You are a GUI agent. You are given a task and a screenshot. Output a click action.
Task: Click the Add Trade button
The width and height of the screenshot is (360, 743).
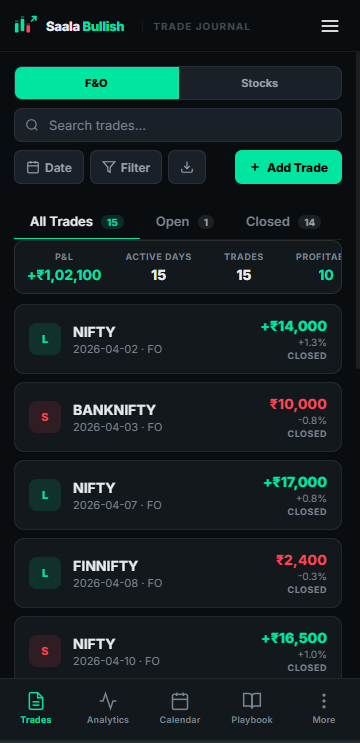pos(288,167)
